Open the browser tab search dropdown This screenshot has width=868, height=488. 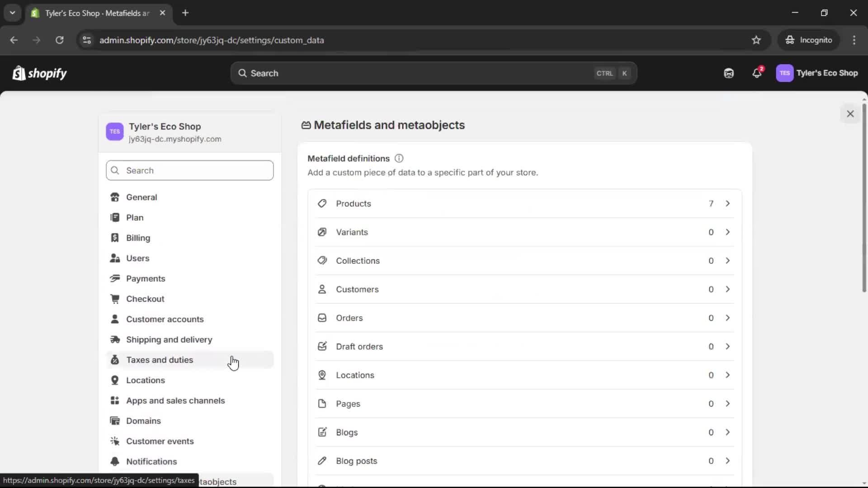(x=12, y=13)
